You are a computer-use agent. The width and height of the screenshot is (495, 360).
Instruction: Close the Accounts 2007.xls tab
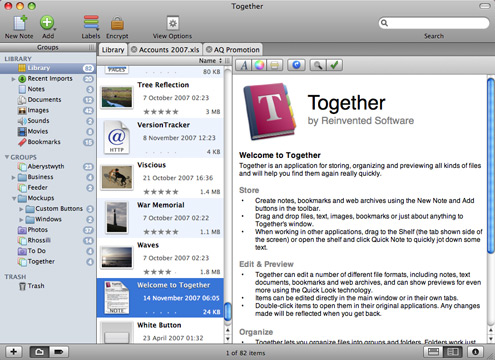point(134,49)
